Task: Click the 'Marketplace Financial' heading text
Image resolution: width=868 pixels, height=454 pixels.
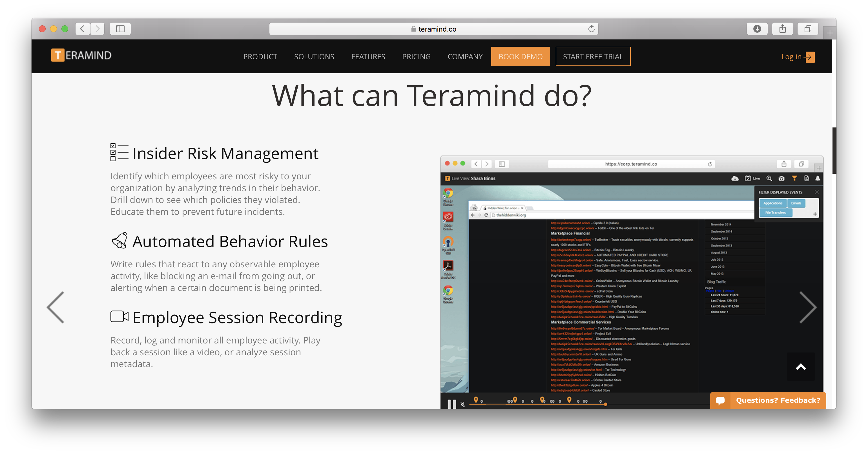Action: pyautogui.click(x=570, y=233)
